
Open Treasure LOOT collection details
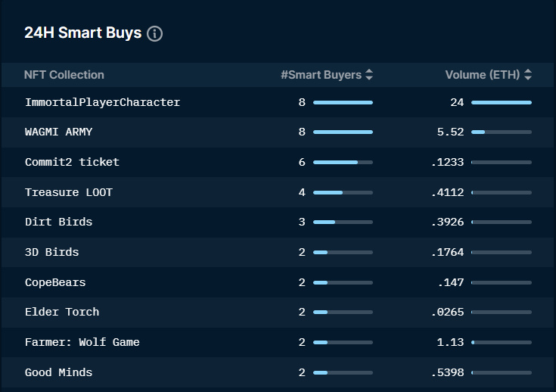pos(69,192)
